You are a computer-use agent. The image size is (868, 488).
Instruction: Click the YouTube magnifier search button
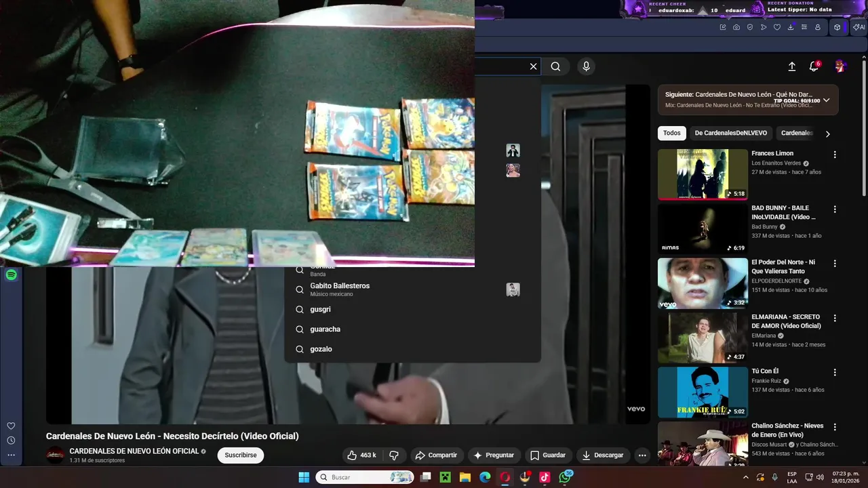(x=555, y=66)
